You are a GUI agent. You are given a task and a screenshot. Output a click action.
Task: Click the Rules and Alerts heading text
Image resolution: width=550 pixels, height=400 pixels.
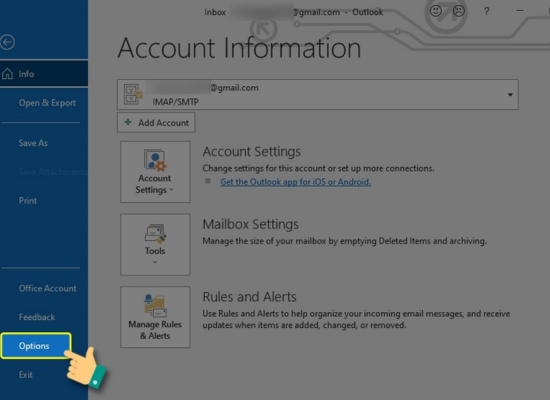point(249,297)
